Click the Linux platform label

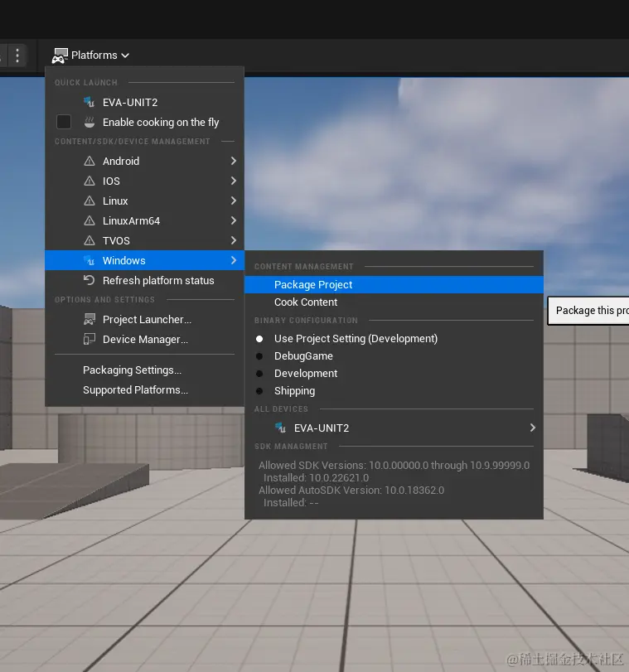[115, 201]
